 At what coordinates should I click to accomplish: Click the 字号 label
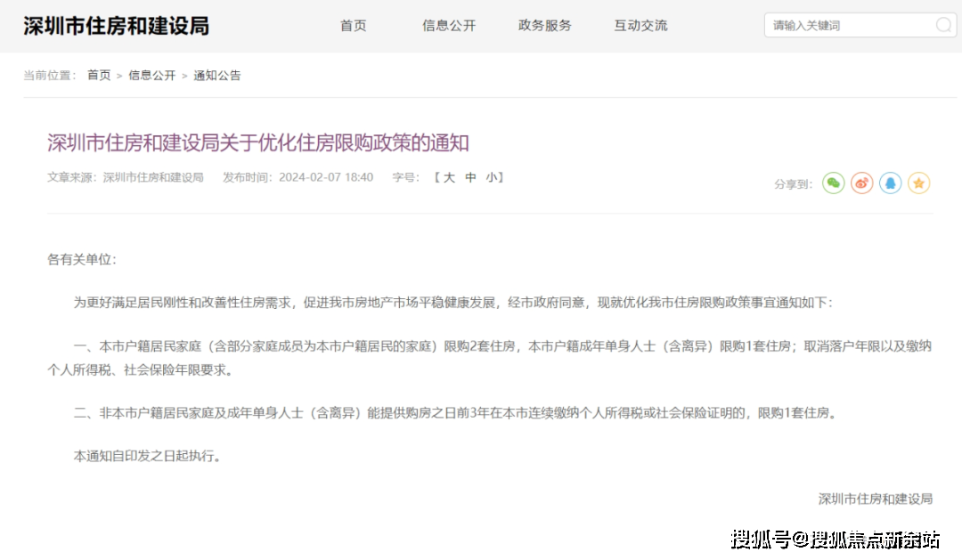tap(405, 177)
